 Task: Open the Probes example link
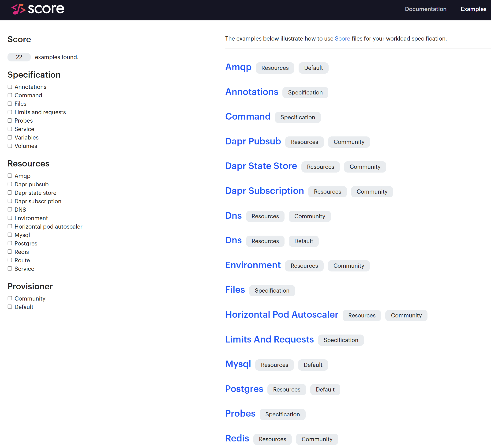tap(240, 413)
